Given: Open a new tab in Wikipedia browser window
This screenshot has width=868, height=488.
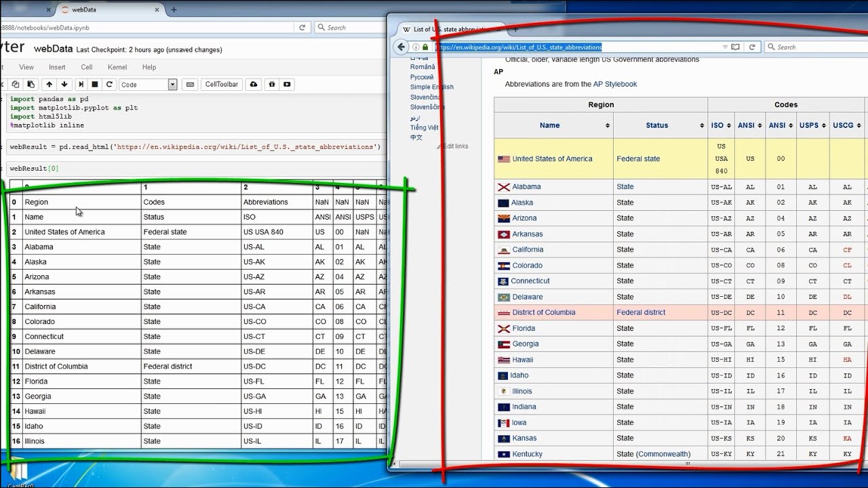Looking at the screenshot, I should click(x=515, y=29).
